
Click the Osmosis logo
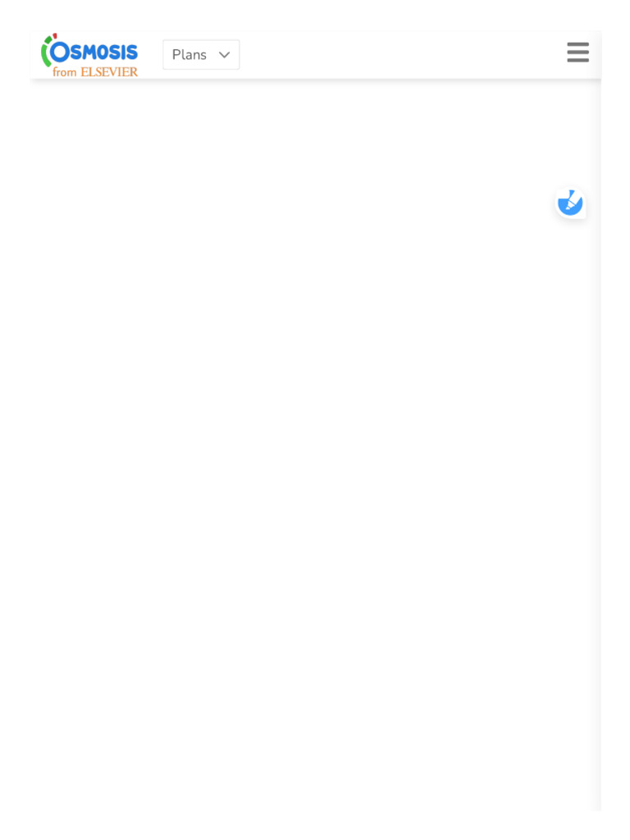pos(90,55)
